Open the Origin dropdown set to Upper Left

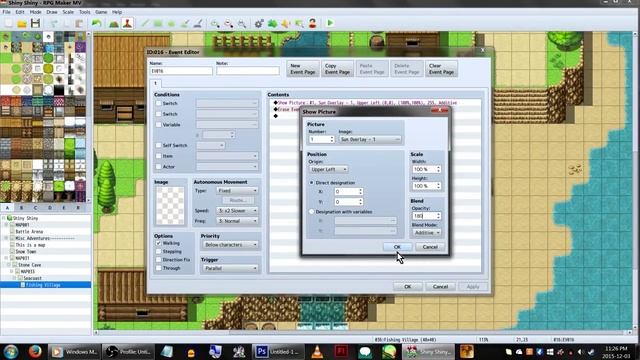pyautogui.click(x=328, y=169)
